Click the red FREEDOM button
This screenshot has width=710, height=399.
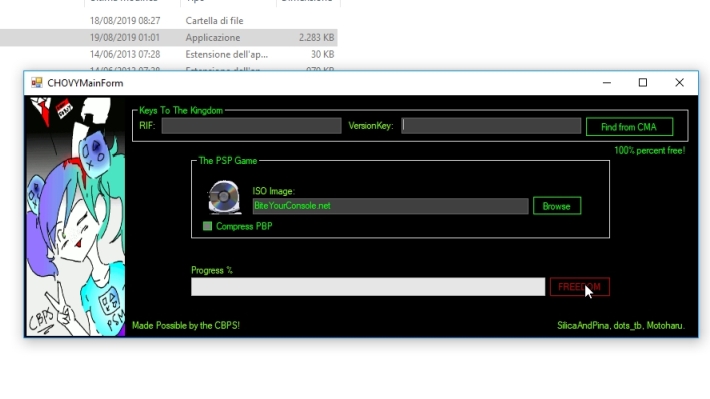tap(580, 287)
